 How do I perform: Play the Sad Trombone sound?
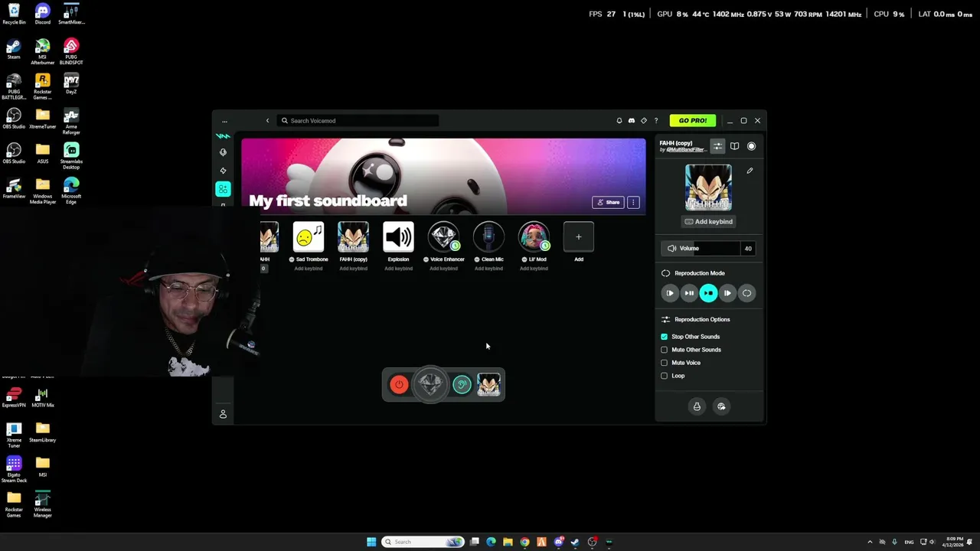(309, 237)
